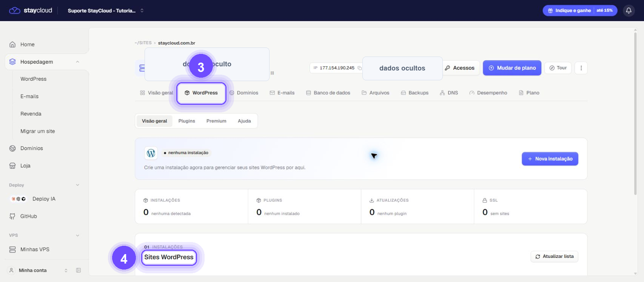Open the Domínios site tab
The height and width of the screenshot is (282, 644).
(x=244, y=93)
